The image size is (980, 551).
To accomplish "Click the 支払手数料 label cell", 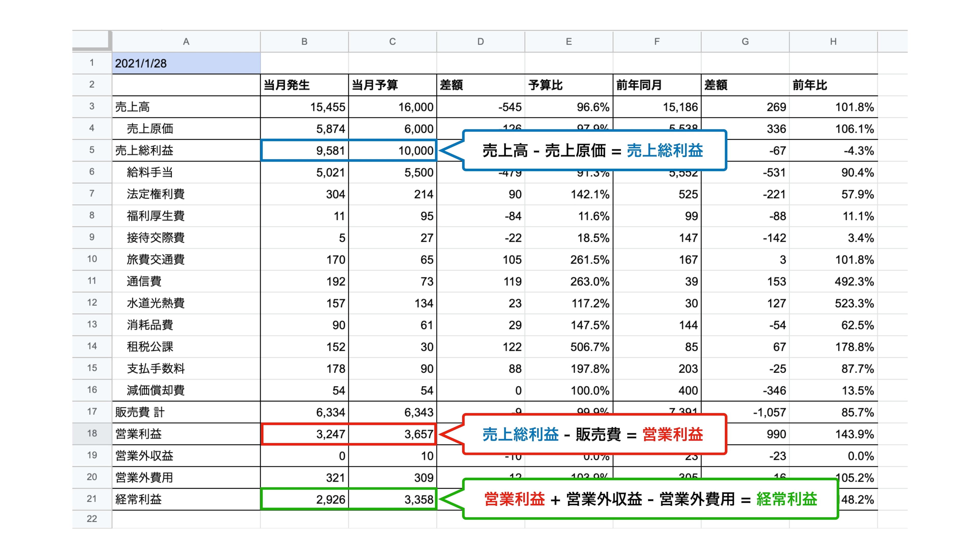I will [186, 368].
